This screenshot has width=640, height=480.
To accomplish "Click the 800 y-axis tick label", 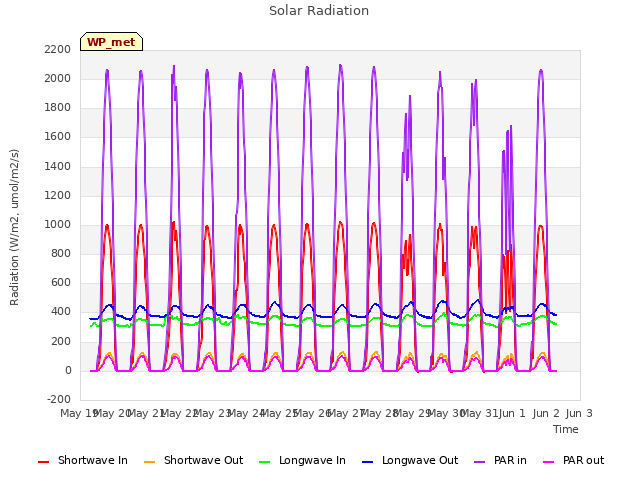I will coord(61,254).
